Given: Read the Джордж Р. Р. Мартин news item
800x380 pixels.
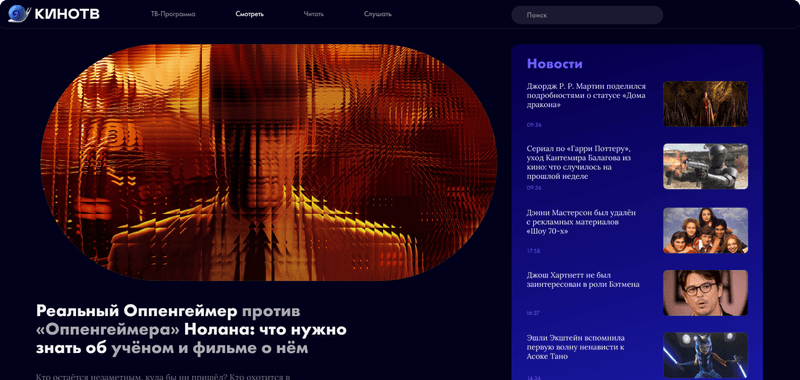Looking at the screenshot, I should click(x=586, y=95).
